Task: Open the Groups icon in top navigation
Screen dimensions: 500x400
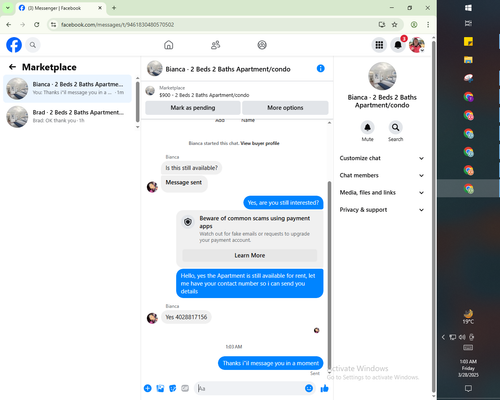Action: pyautogui.click(x=262, y=45)
